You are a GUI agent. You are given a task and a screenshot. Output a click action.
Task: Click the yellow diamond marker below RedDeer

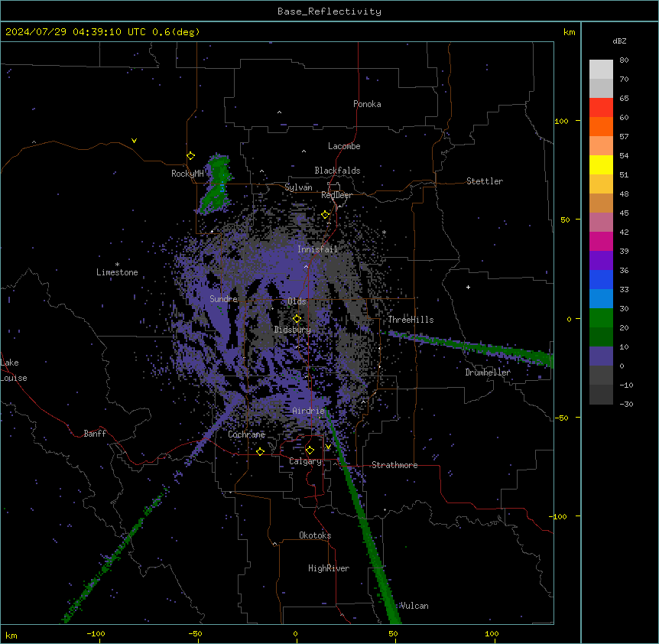click(326, 215)
